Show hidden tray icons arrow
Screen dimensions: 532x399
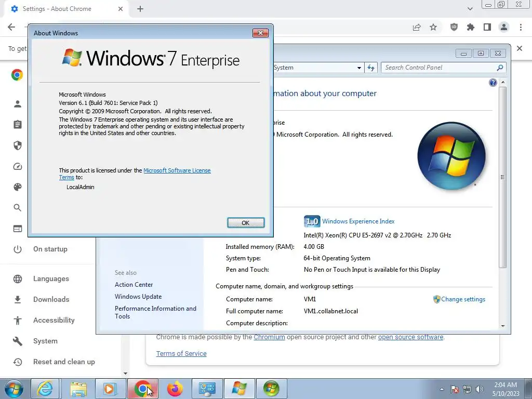(x=442, y=389)
